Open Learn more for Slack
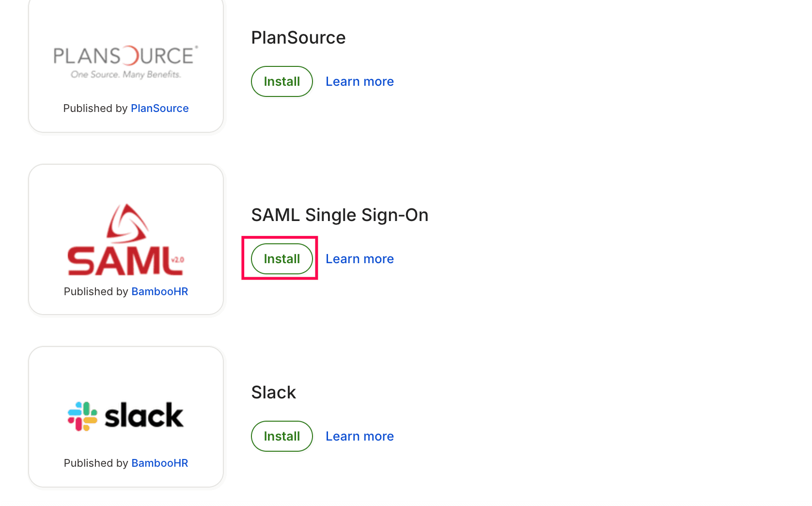Screen dimensions: 812x506 [x=359, y=436]
